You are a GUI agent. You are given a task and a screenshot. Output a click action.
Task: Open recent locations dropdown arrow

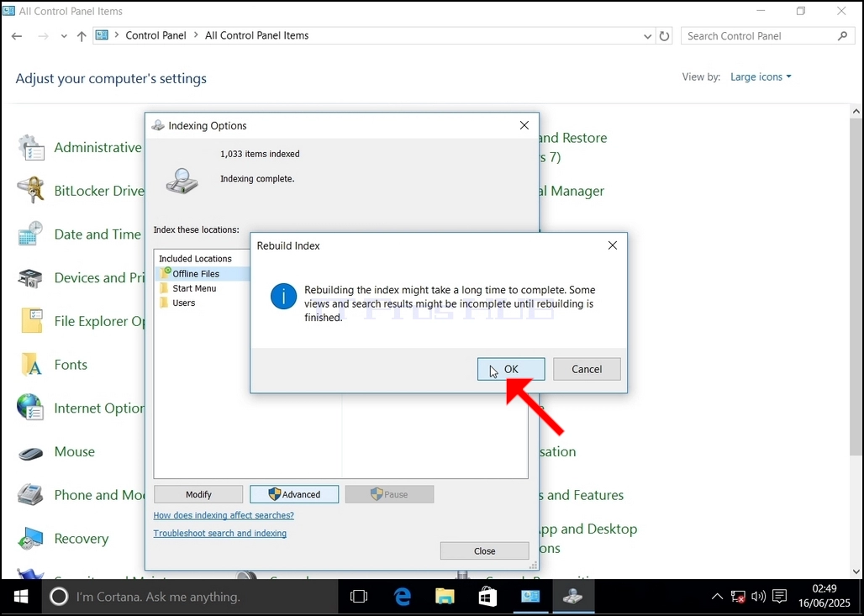point(64,36)
